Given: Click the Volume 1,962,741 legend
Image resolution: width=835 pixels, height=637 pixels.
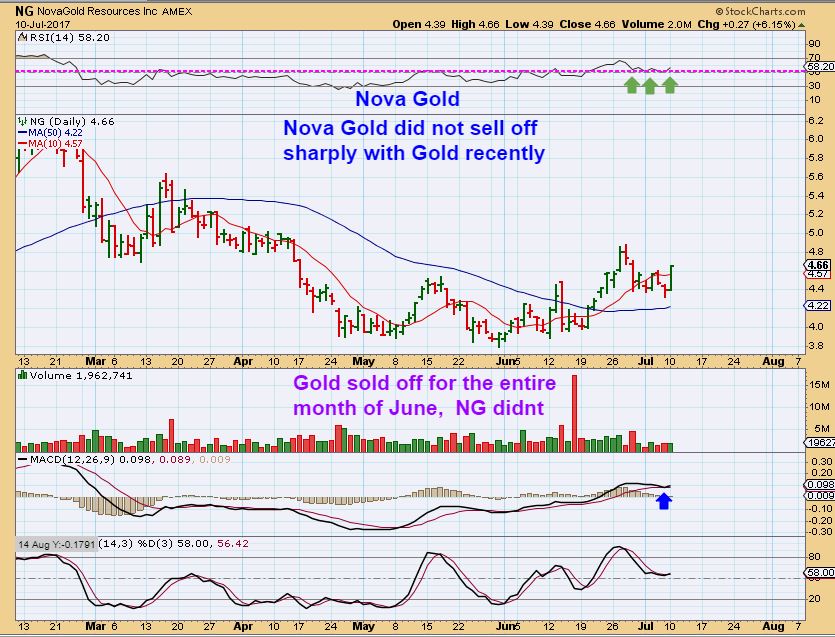Looking at the screenshot, I should [x=81, y=375].
